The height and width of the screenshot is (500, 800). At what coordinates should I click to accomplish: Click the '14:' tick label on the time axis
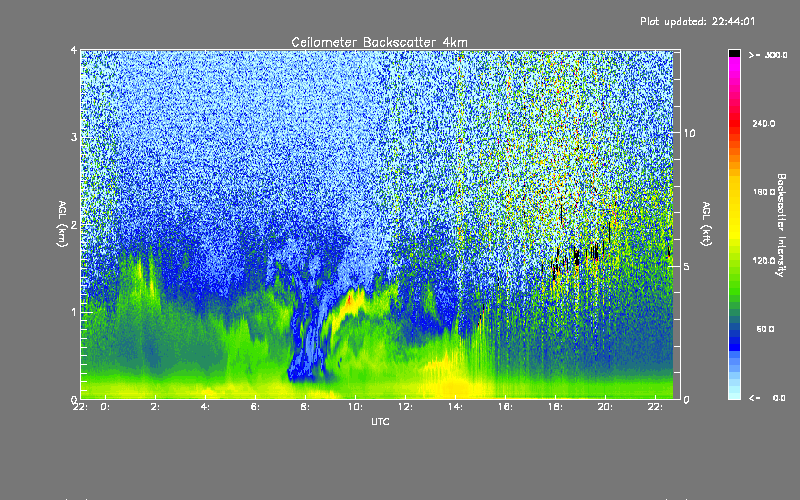point(455,407)
